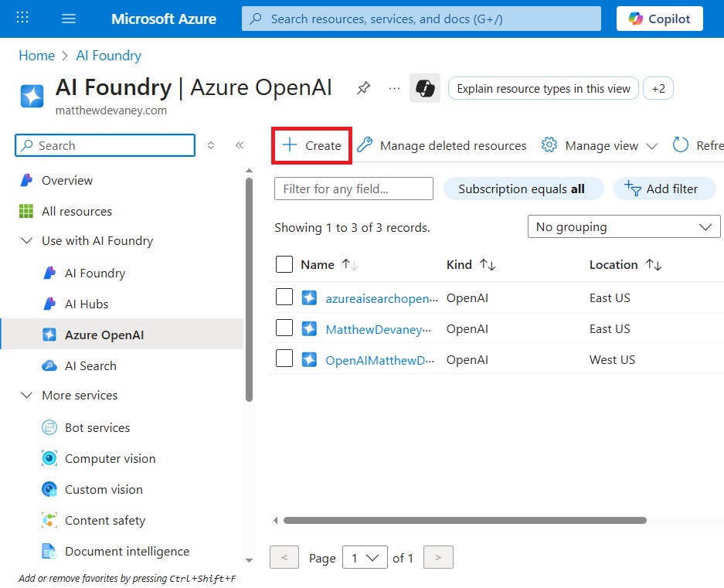Click the sidebar vertical scrollbar thumb
Screen dimensions: 724x588
(x=250, y=290)
